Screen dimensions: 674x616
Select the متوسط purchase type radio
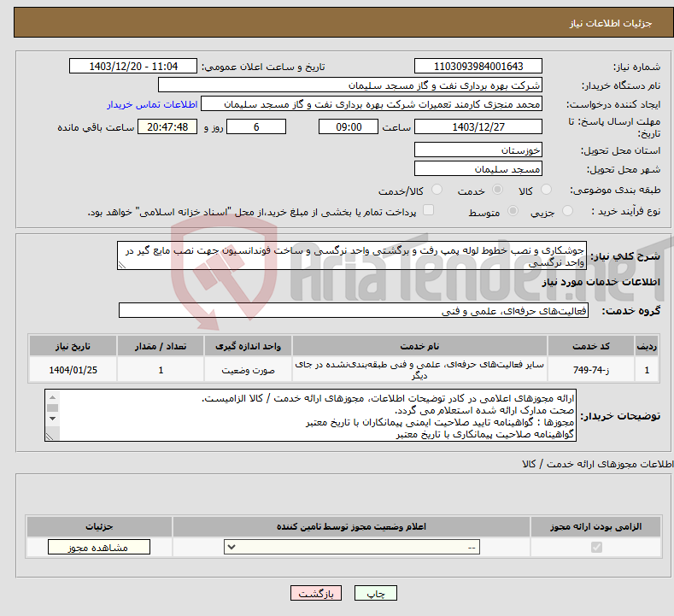513,211
